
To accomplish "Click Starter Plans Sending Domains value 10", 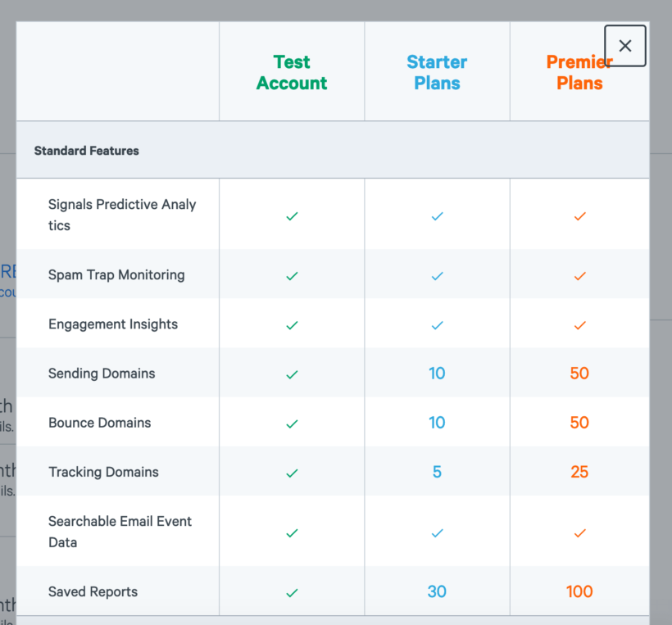I will [x=437, y=374].
